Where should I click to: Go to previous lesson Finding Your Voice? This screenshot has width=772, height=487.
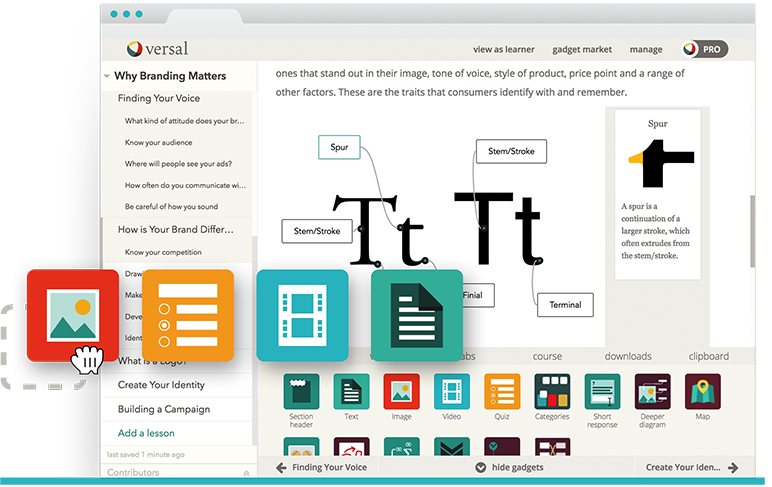click(x=329, y=468)
